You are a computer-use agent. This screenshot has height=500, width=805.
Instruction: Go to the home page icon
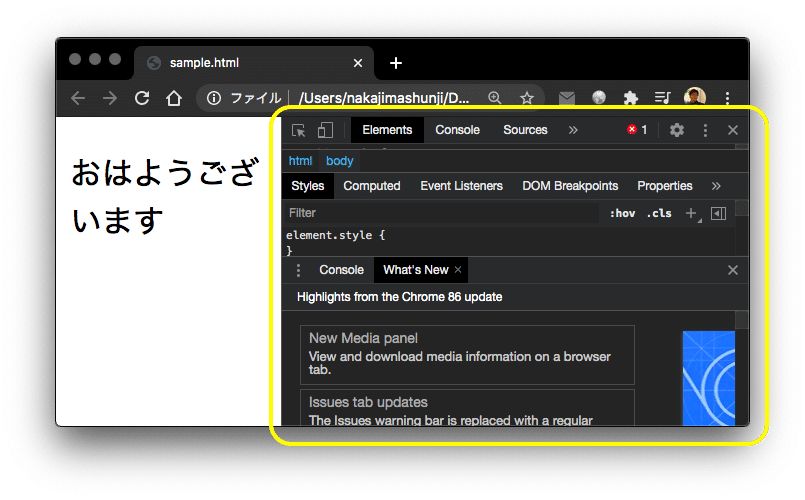(x=174, y=98)
